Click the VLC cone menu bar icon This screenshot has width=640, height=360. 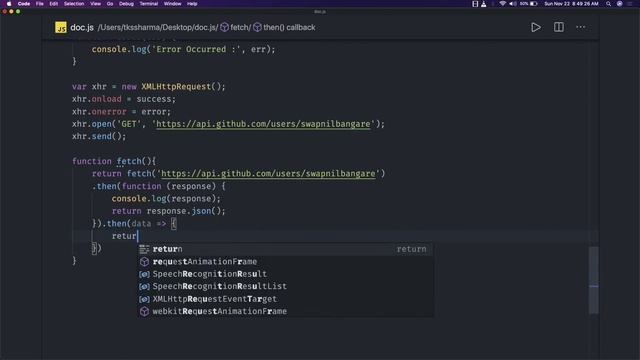(x=484, y=4)
